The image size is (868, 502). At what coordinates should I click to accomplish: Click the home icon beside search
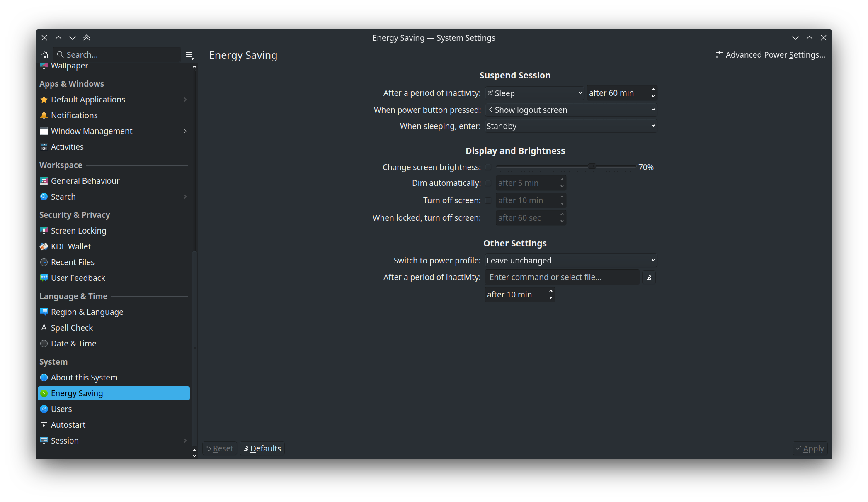[x=45, y=55]
